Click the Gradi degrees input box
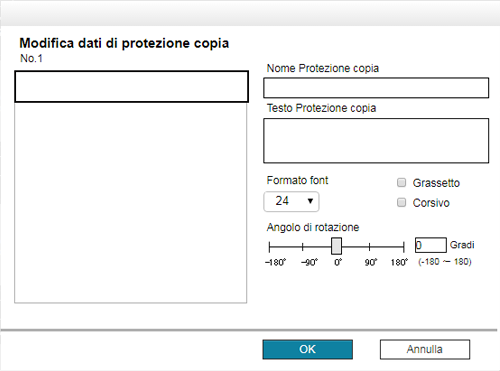This screenshot has width=500, height=371. (x=431, y=245)
